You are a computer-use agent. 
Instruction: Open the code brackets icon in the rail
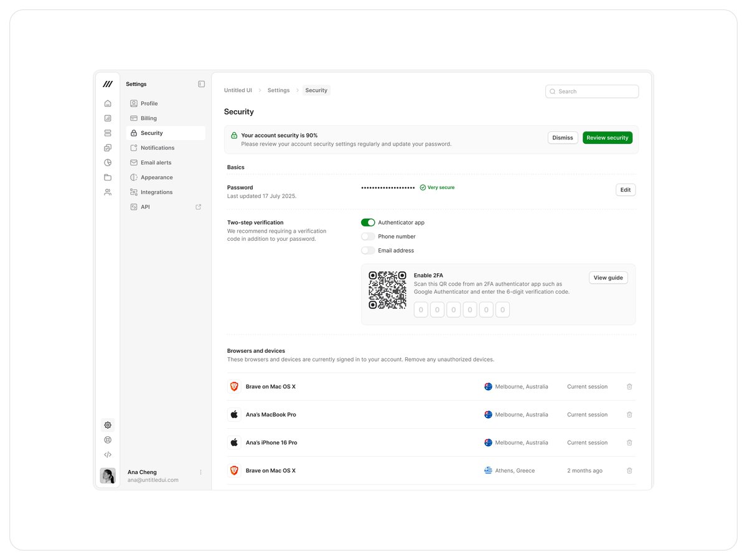click(x=108, y=455)
